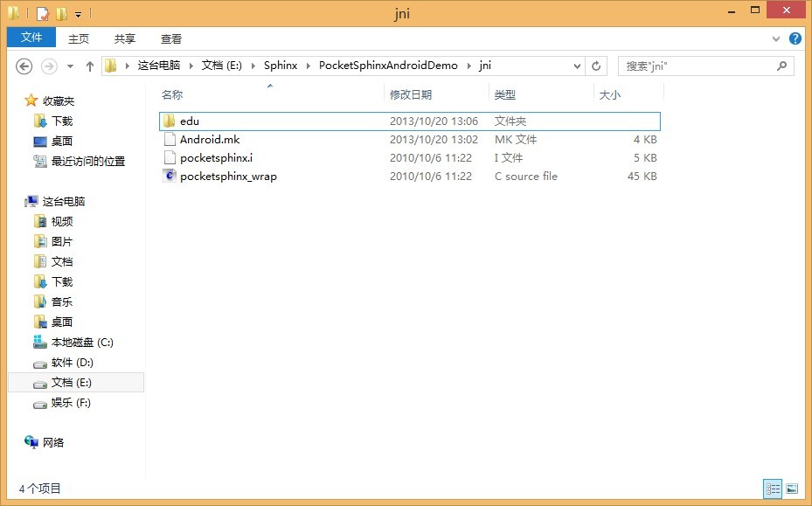Viewport: 812px width, 506px height.
Task: Click the pocketsphinx.i file name
Action: coord(217,158)
